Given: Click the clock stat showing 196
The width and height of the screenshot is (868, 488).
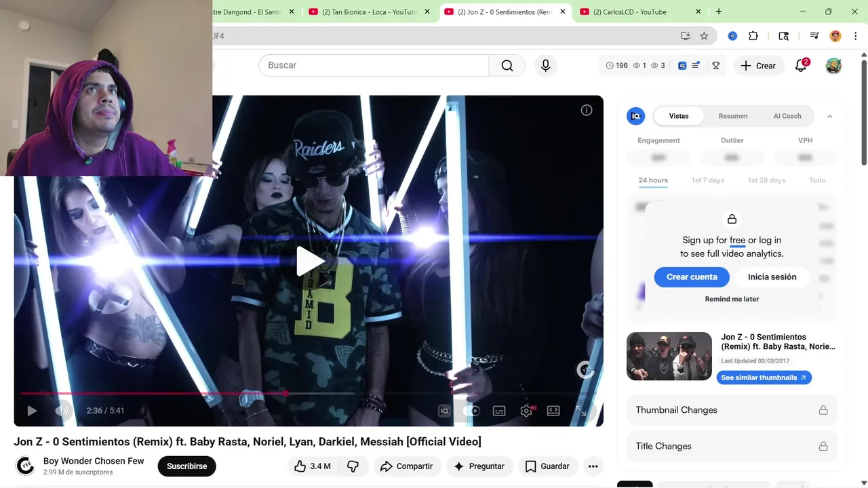Looking at the screenshot, I should [x=617, y=66].
